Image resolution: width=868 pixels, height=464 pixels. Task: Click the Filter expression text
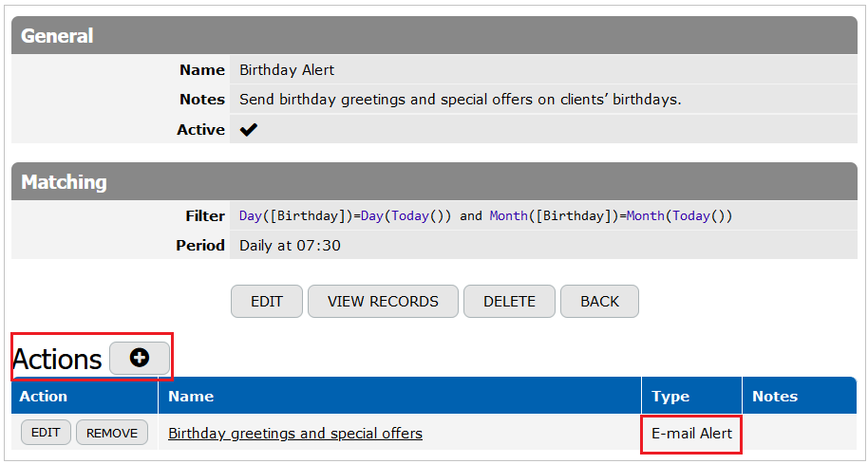pyautogui.click(x=485, y=215)
